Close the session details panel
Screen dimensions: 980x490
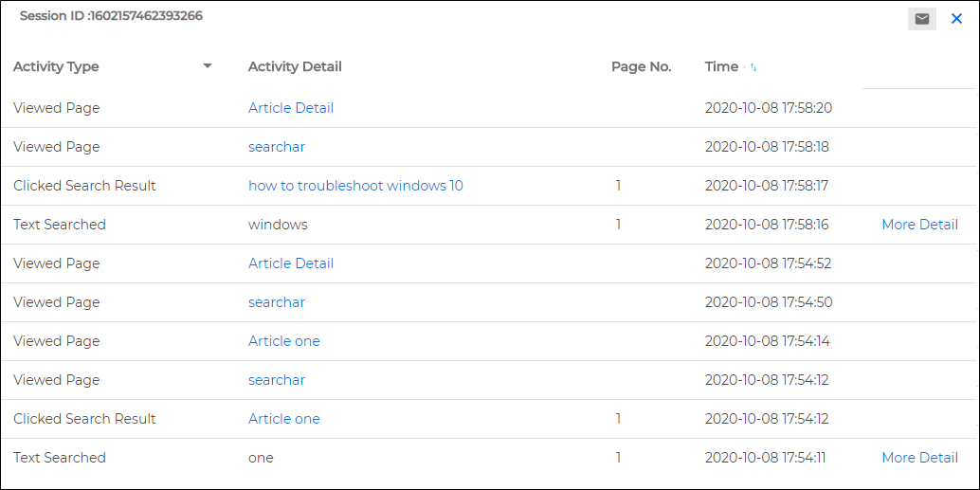(x=956, y=19)
